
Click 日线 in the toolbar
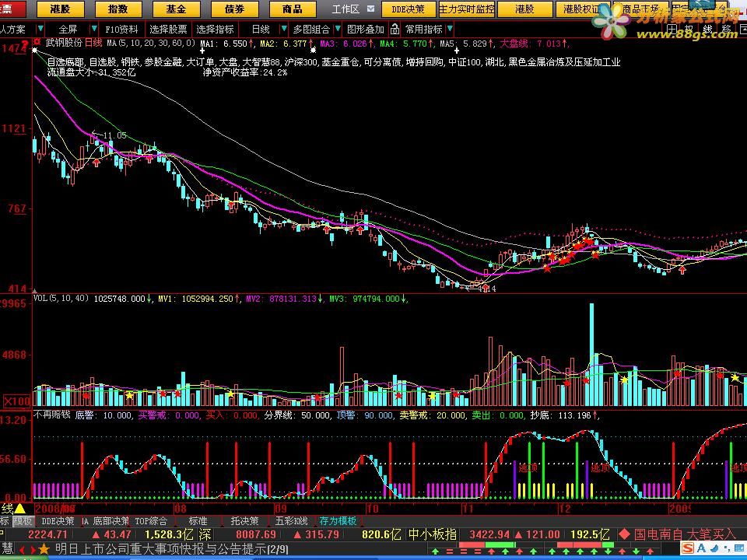[261, 29]
